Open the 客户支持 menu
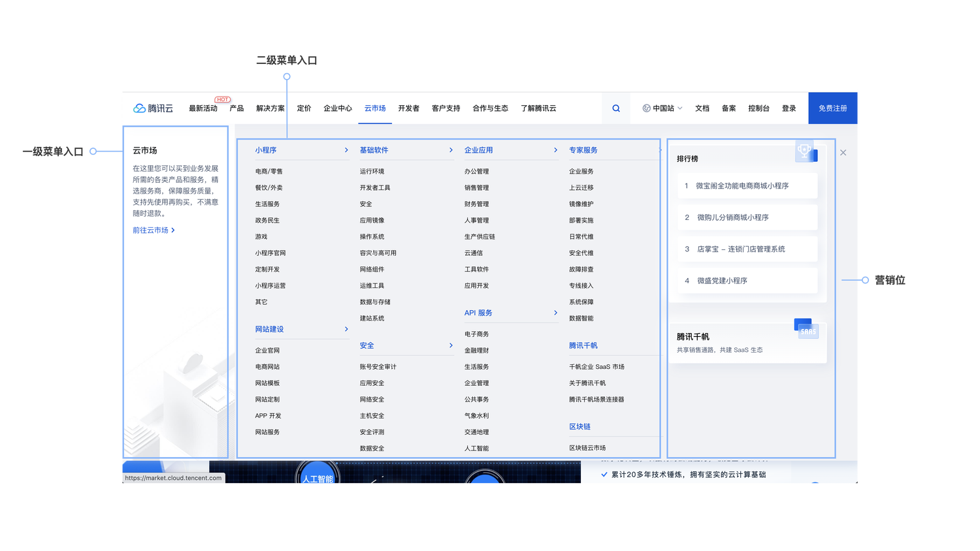This screenshot has height=551, width=980. click(x=446, y=108)
